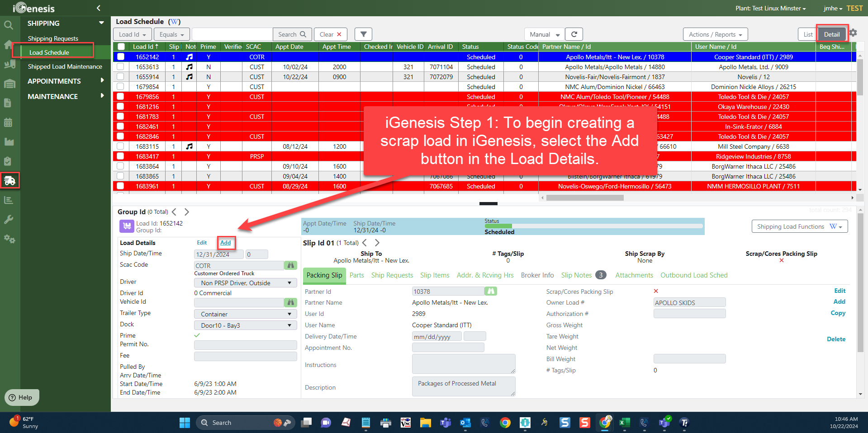Check the row checkbox for load 1652142
This screenshot has width=868, height=433.
[x=120, y=57]
